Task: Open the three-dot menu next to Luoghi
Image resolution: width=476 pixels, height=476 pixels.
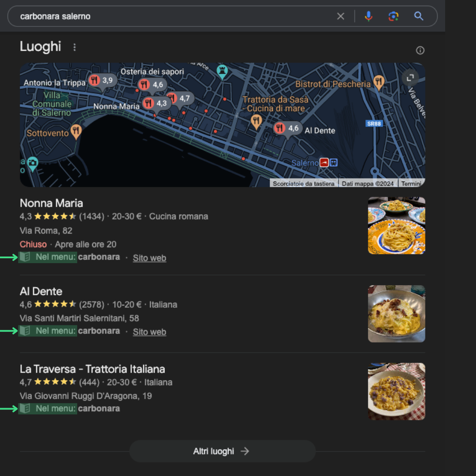Action: [x=74, y=47]
